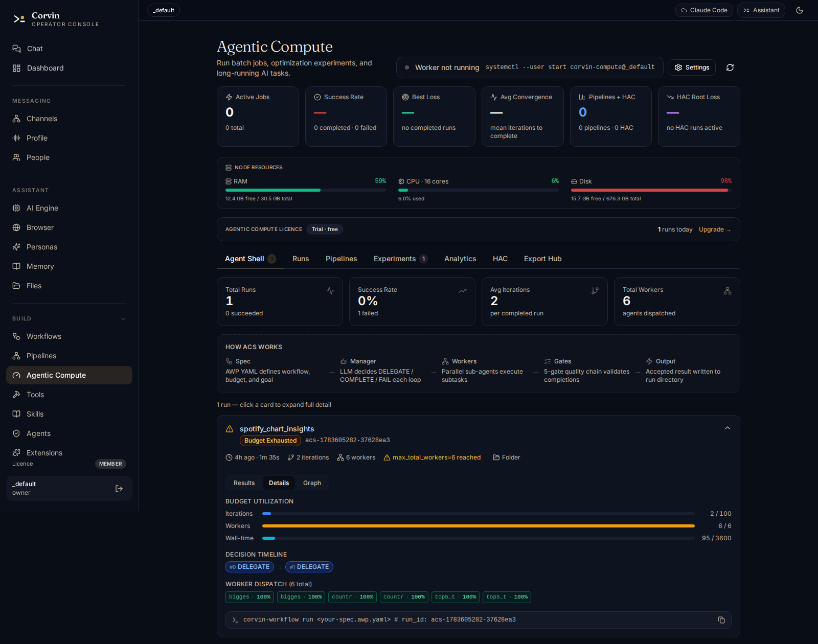Viewport: 818px width, 644px height.
Task: Open the Analytics tab
Action: [x=460, y=259]
